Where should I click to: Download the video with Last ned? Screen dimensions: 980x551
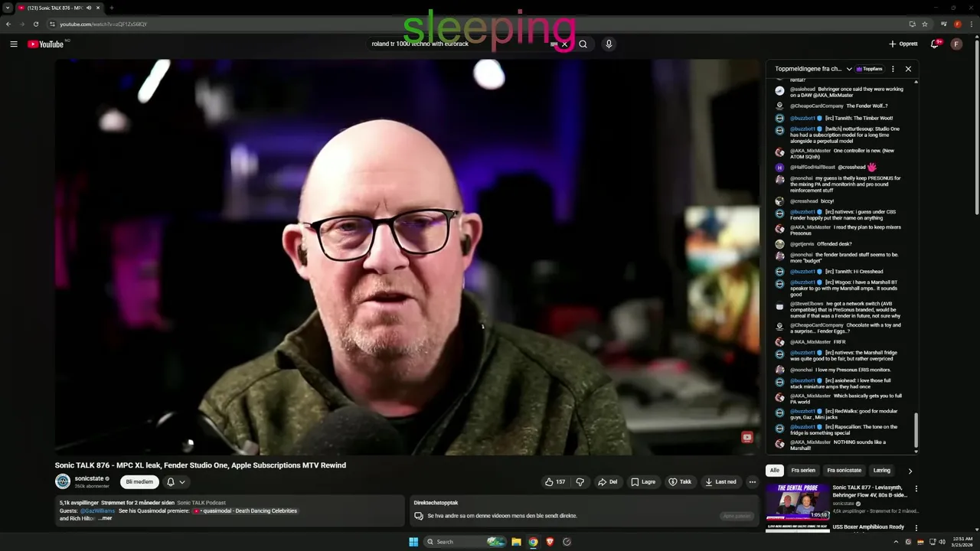(x=721, y=481)
